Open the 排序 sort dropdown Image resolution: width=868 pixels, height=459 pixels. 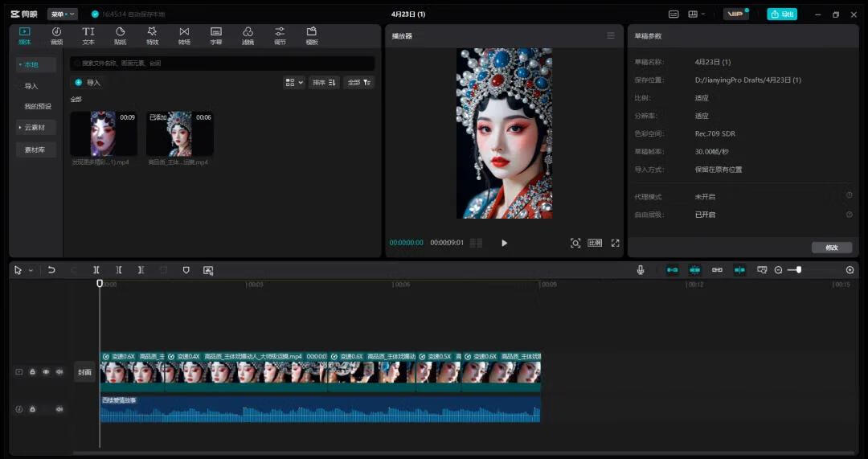coord(324,83)
